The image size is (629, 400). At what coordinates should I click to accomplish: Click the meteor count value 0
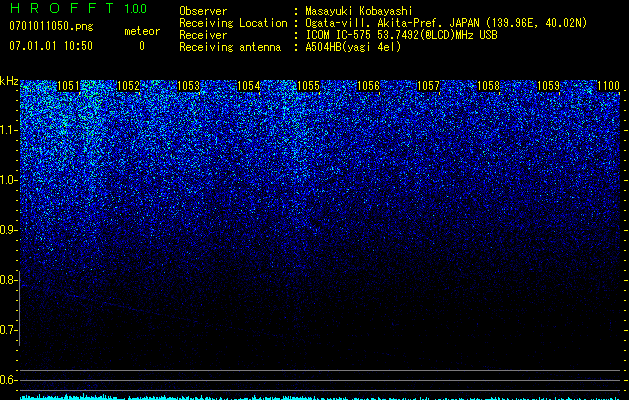point(142,46)
